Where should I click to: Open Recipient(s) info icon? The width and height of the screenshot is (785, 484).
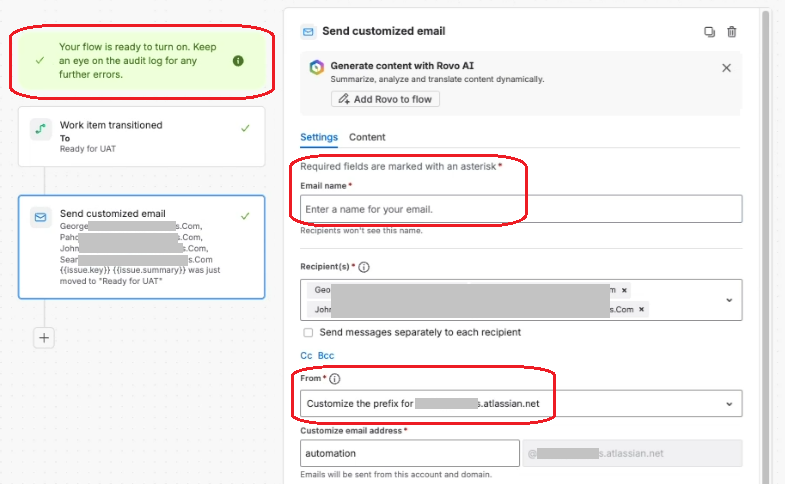364,267
